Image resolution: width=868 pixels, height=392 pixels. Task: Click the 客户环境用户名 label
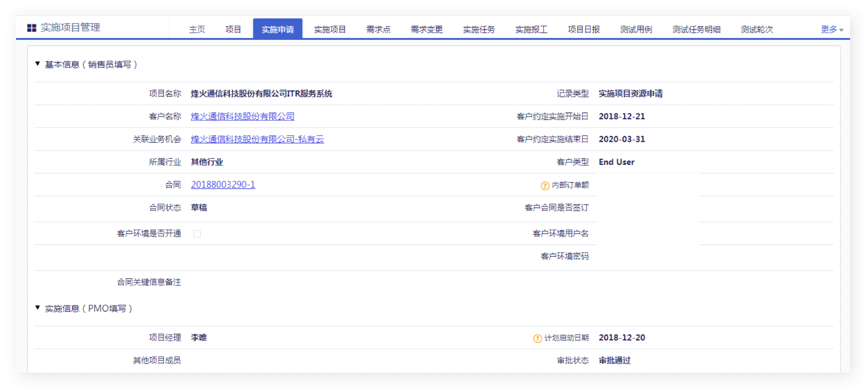(560, 233)
